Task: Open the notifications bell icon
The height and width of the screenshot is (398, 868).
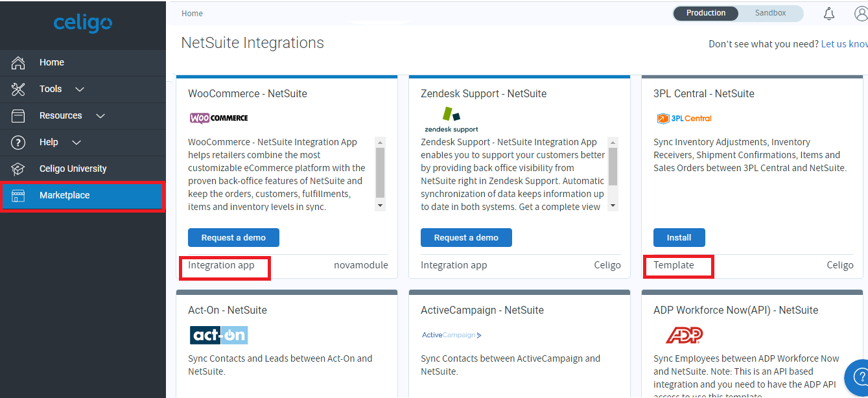Action: (x=829, y=14)
